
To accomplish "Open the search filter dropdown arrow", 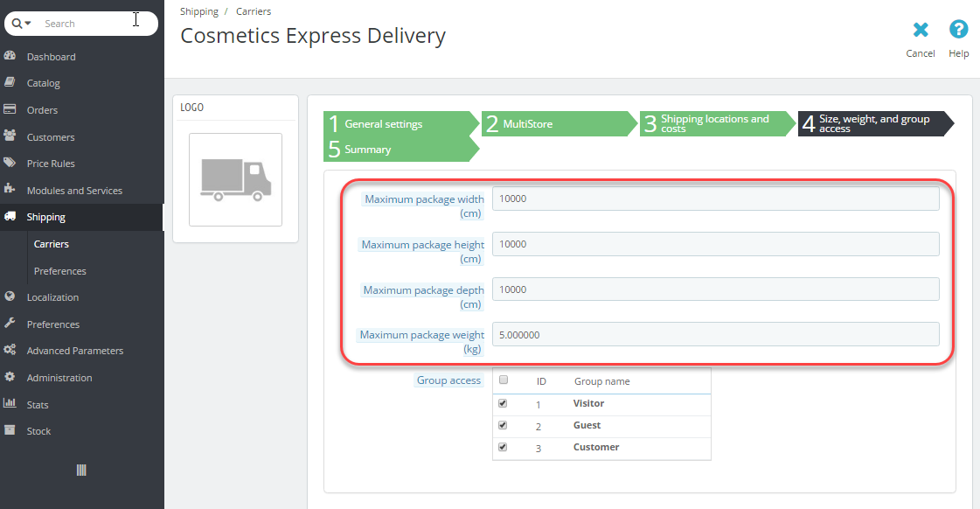I will coord(28,23).
